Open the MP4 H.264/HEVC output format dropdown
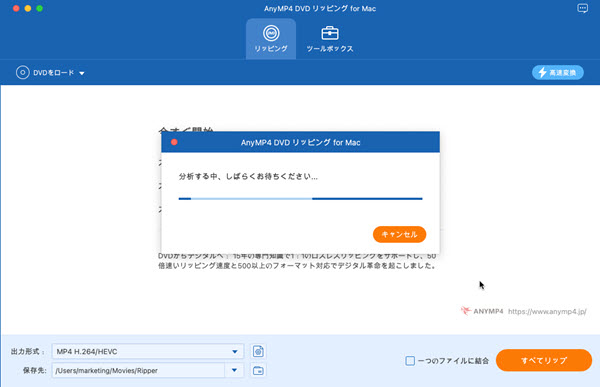 tap(148, 351)
